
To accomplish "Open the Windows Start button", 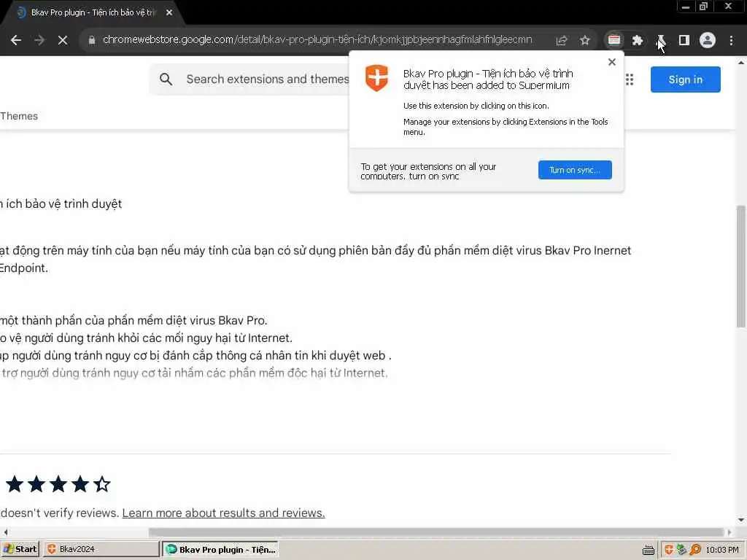I will pos(20,549).
